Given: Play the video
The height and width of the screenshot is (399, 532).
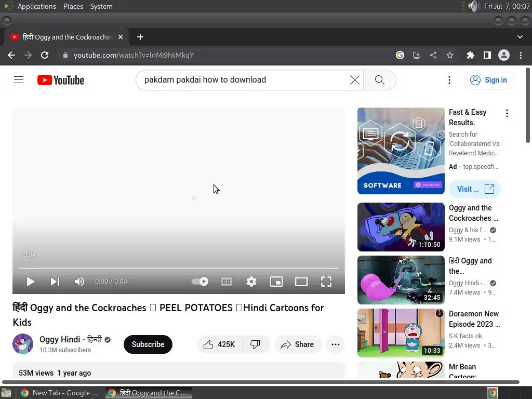Looking at the screenshot, I should point(31,282).
